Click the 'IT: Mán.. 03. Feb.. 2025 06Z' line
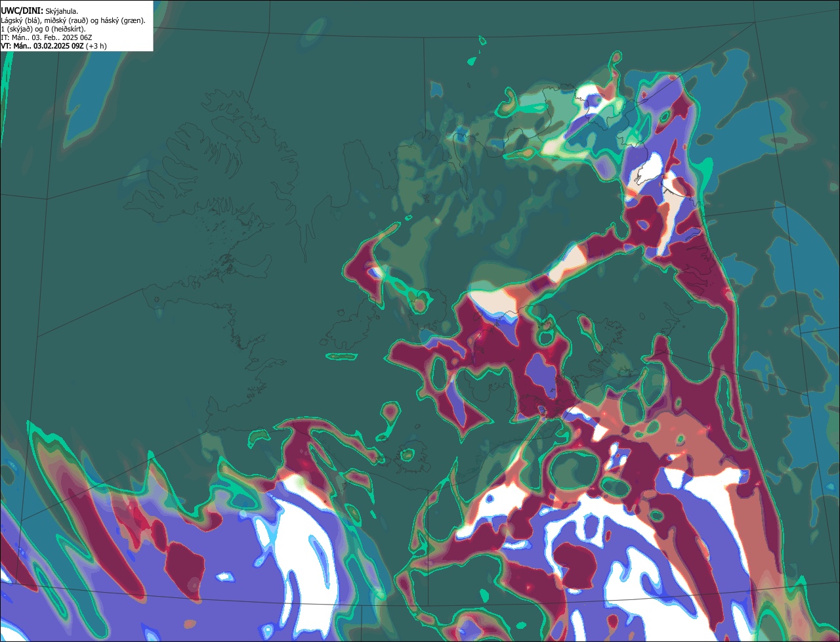The height and width of the screenshot is (642, 840). tap(47, 37)
